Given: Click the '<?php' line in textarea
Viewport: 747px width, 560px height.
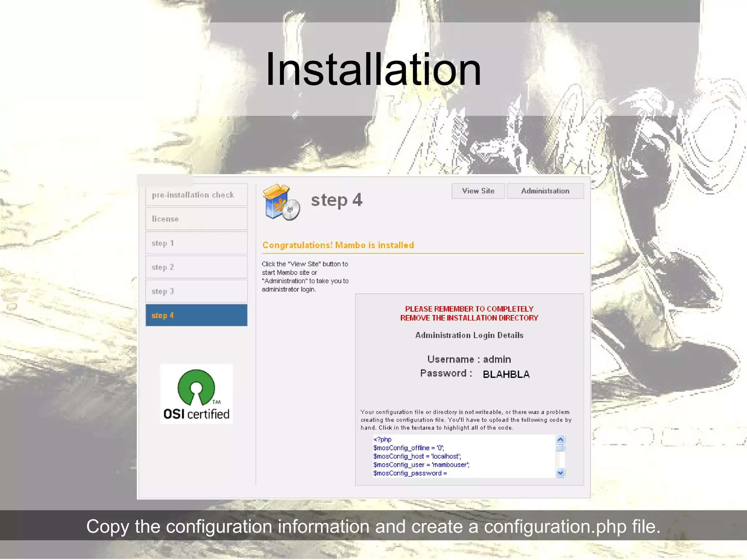Looking at the screenshot, I should 382,440.
